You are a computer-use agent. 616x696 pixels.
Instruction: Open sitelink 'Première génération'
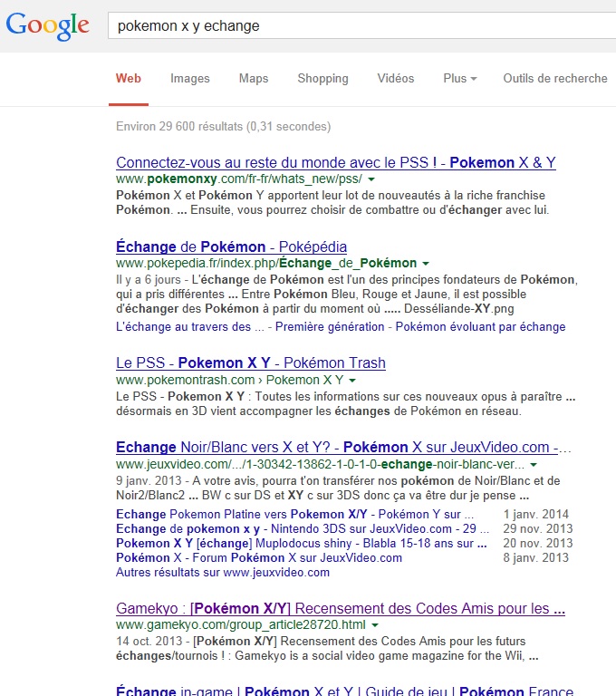(330, 326)
